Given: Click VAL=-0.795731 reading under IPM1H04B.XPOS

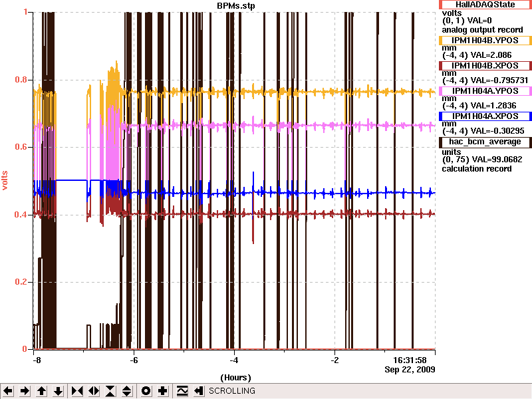Looking at the screenshot, I should pyautogui.click(x=499, y=80).
